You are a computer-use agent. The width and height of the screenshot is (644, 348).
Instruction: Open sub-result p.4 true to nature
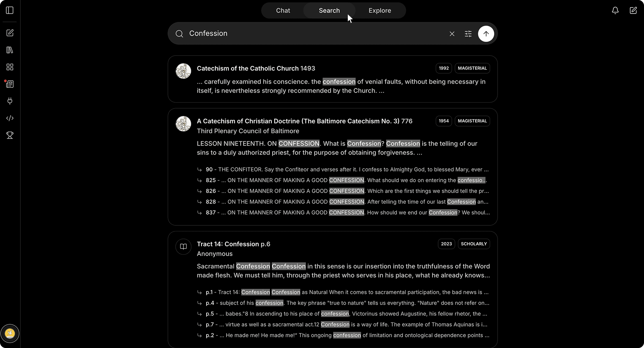click(x=343, y=303)
